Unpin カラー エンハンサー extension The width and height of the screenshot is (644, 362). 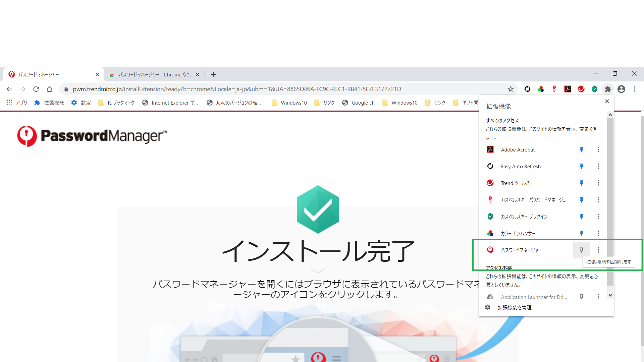click(x=581, y=233)
